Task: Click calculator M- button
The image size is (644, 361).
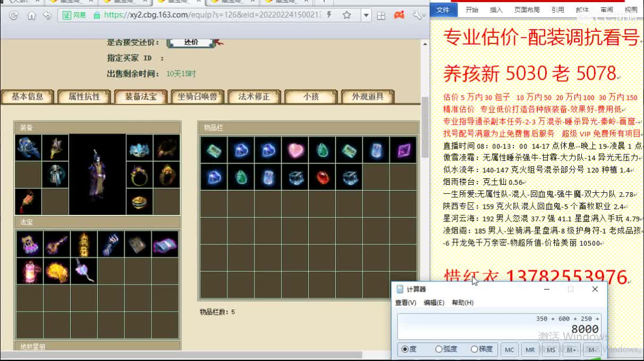Action: pos(592,350)
